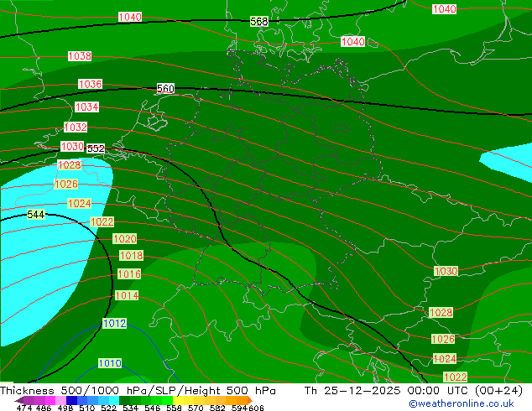532x411 pixels.
Task: Click the orange arrow at legend end
Action: [250, 400]
